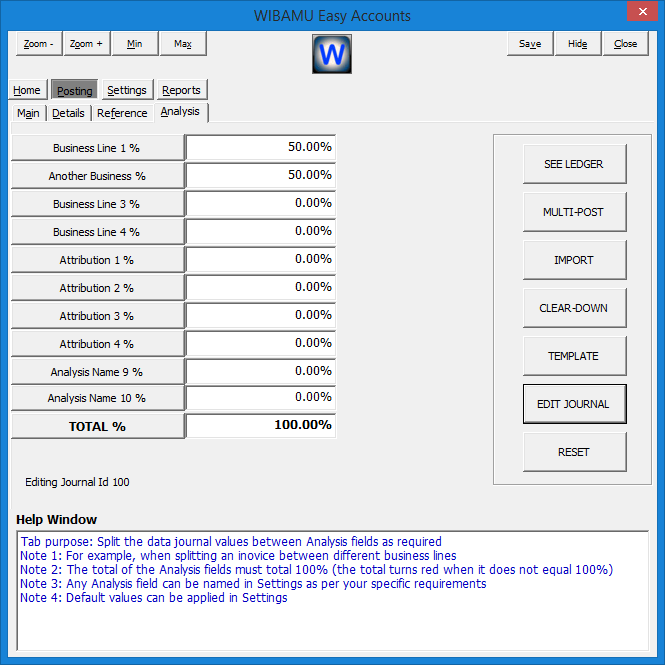The width and height of the screenshot is (665, 665).
Task: Click the Business Line 4 % label
Action: coord(98,232)
